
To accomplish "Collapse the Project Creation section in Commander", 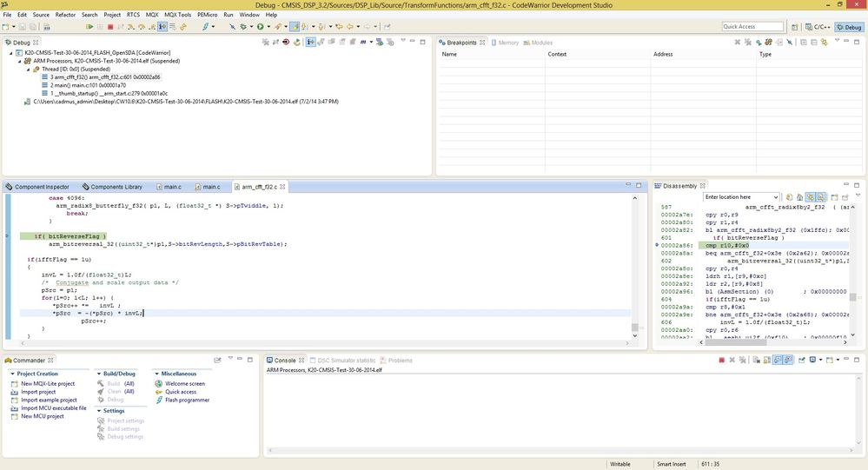I will tap(12, 374).
